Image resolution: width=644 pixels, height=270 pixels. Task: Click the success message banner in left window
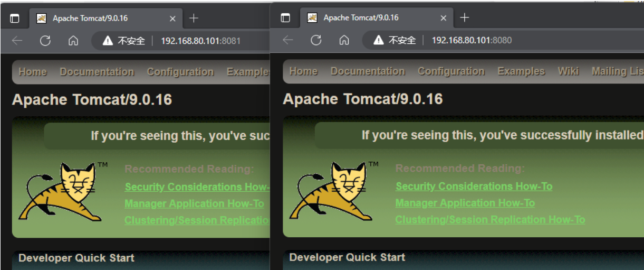[157, 136]
